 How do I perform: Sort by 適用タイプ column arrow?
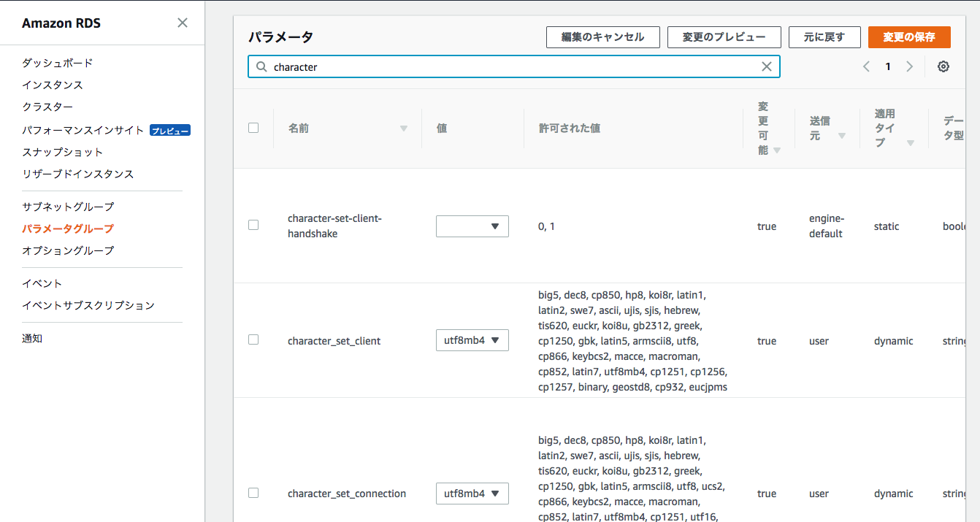coord(910,143)
